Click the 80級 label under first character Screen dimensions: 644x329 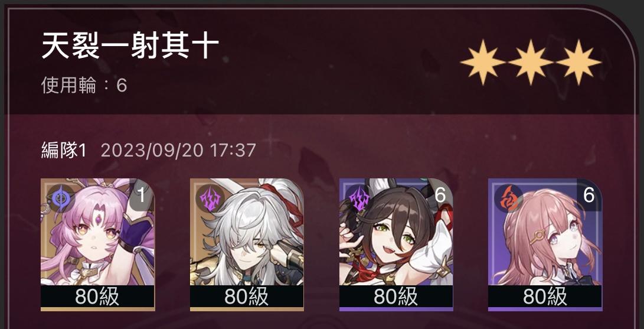(x=98, y=296)
